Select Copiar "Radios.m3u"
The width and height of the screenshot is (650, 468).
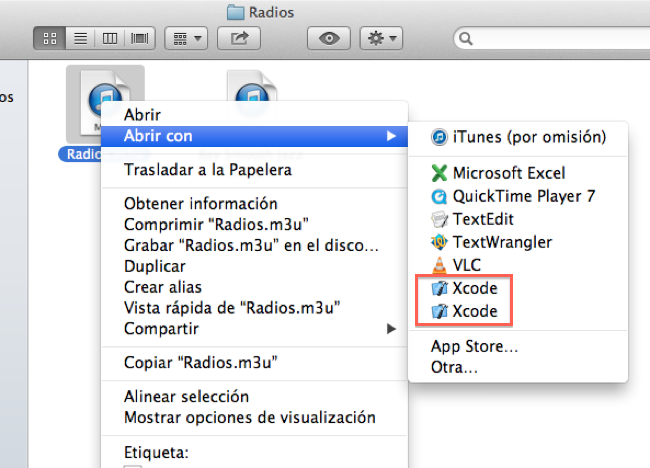pos(255,363)
